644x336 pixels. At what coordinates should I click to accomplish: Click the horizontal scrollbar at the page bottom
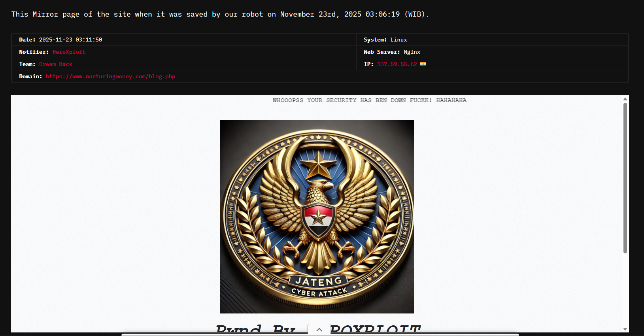click(x=320, y=334)
